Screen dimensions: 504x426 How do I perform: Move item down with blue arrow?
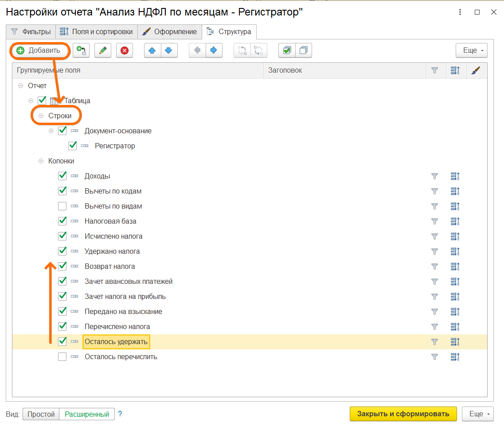pyautogui.click(x=168, y=50)
